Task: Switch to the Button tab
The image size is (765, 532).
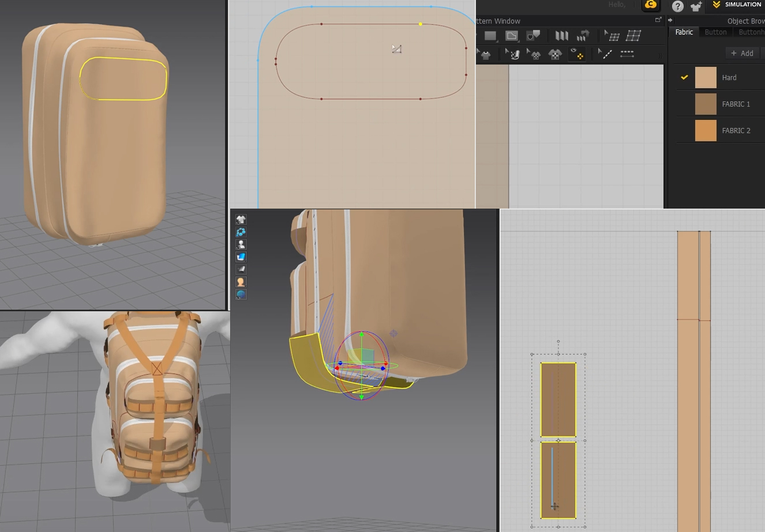Action: click(x=715, y=32)
